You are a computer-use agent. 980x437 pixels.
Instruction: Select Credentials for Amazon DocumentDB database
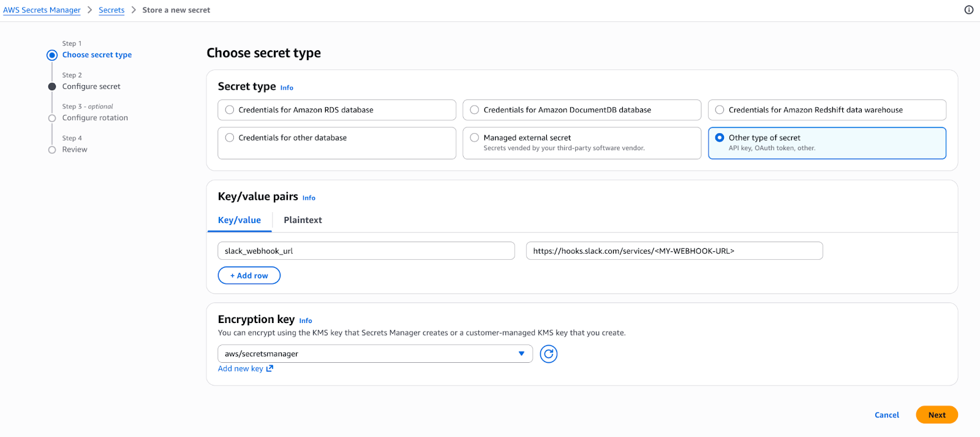coord(582,110)
